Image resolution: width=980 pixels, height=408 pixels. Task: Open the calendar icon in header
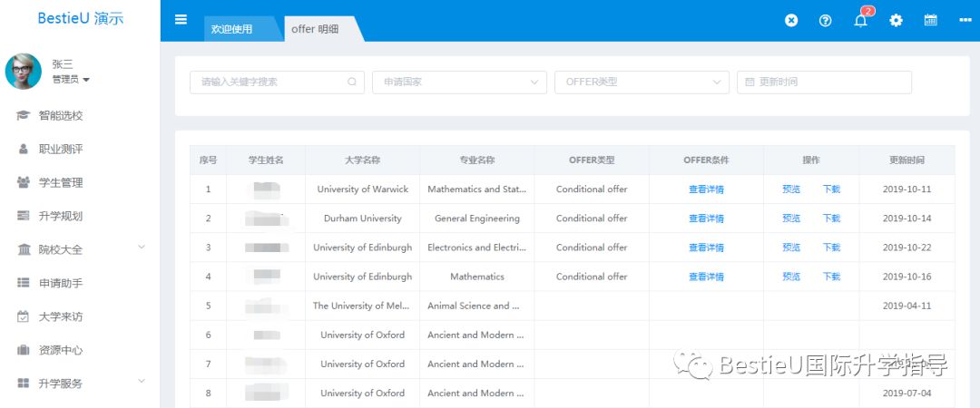(931, 20)
